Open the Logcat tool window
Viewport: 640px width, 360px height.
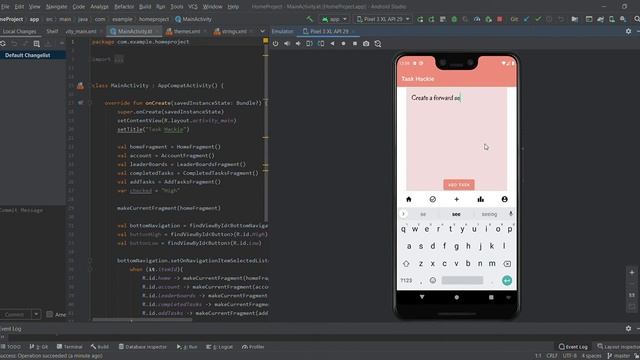pyautogui.click(x=220, y=347)
